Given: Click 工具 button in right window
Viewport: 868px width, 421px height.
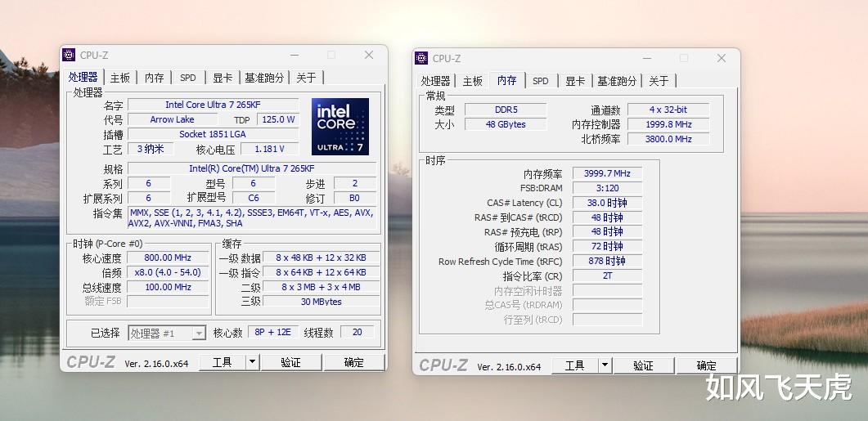Looking at the screenshot, I should pos(574,365).
